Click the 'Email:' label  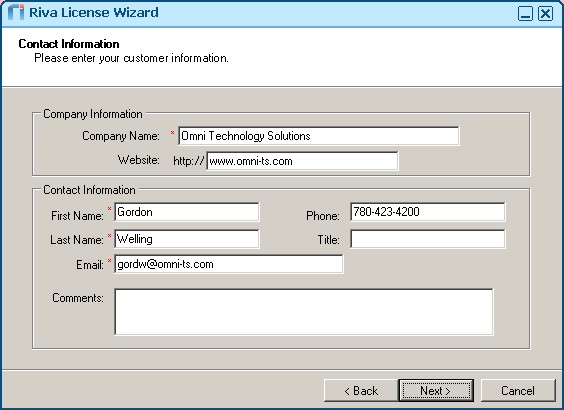click(x=90, y=265)
